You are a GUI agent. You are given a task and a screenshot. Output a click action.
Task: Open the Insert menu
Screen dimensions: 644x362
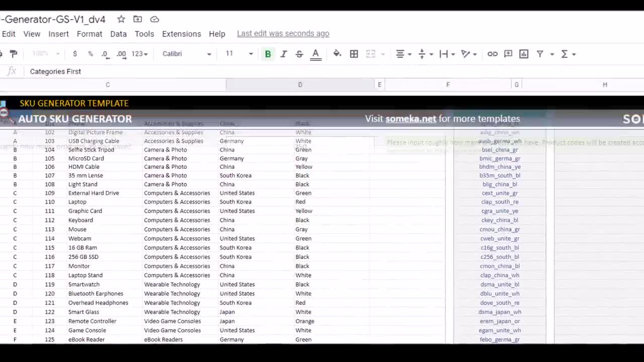(58, 34)
